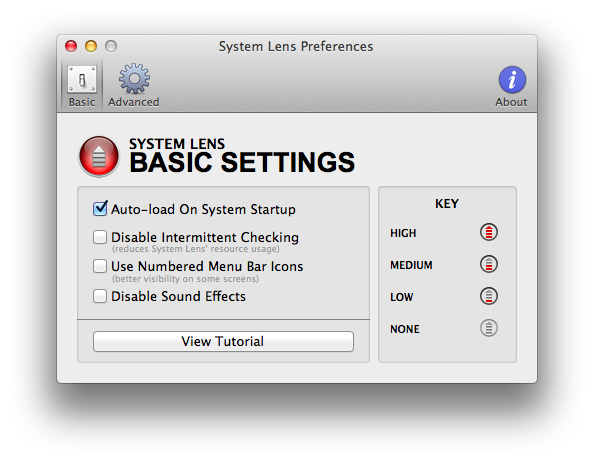Open the Basic switch toolbar icon

(82, 79)
